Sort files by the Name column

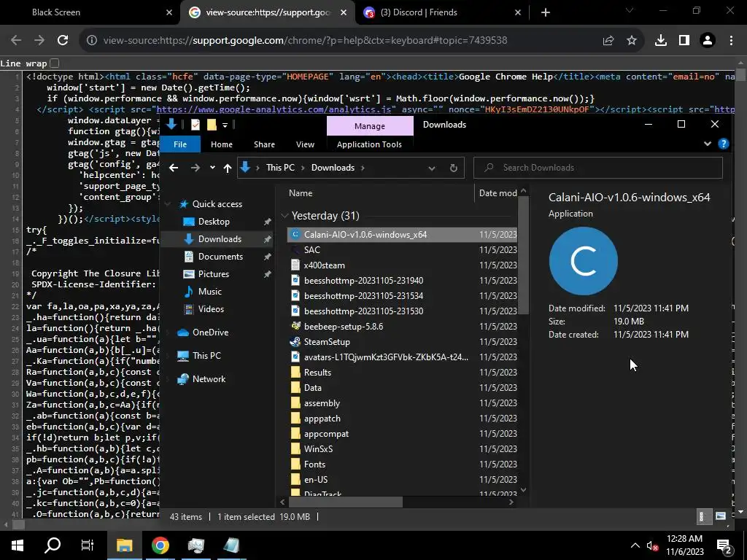(x=301, y=192)
